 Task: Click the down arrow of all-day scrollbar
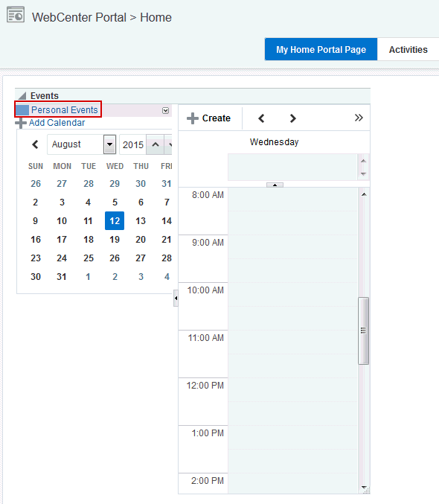363,174
